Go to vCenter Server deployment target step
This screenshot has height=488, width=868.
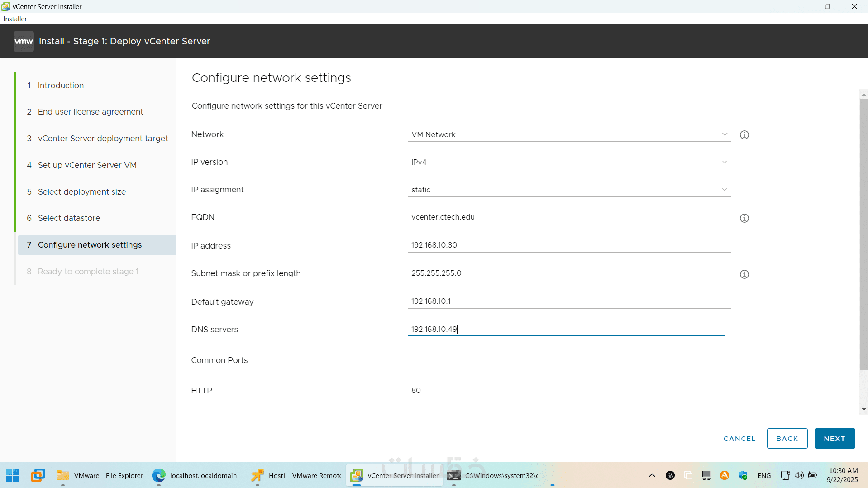103,139
